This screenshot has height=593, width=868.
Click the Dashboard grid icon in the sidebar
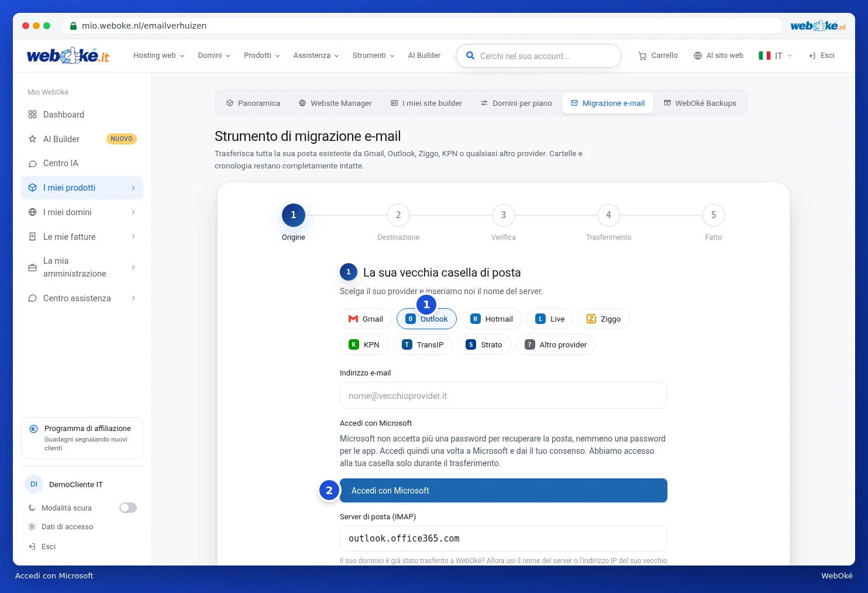(x=32, y=115)
